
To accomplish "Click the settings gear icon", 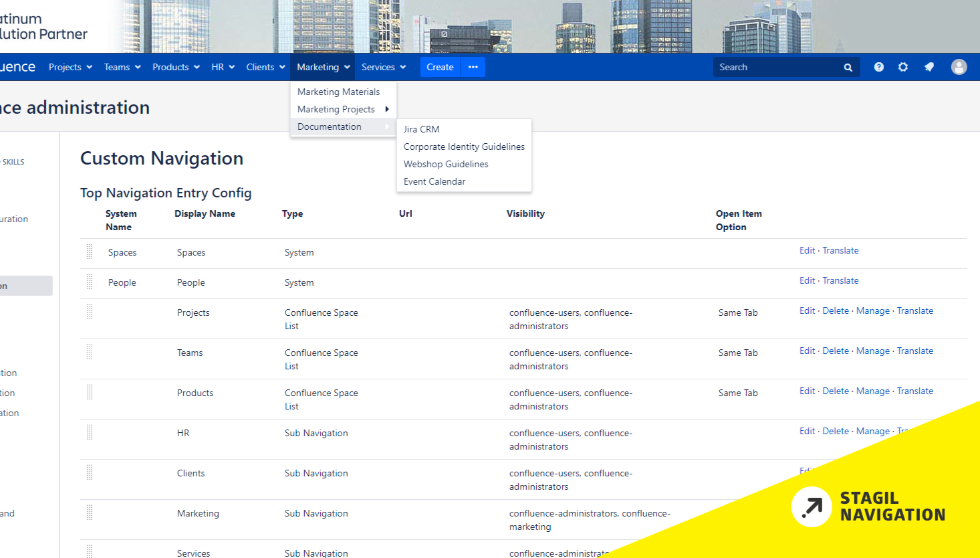I will (903, 67).
